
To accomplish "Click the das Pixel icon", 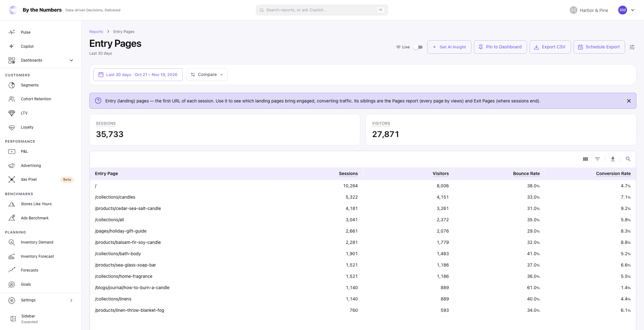I will [x=12, y=179].
